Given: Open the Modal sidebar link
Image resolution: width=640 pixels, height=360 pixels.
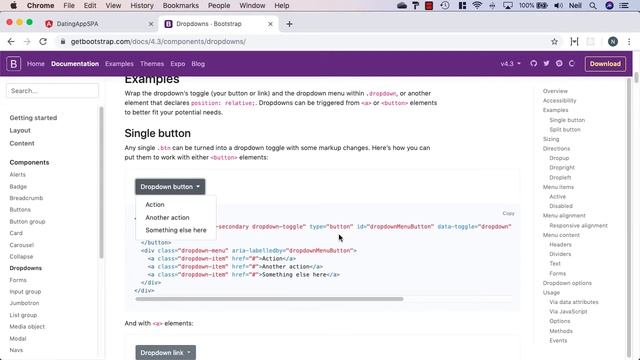Looking at the screenshot, I should (x=18, y=338).
